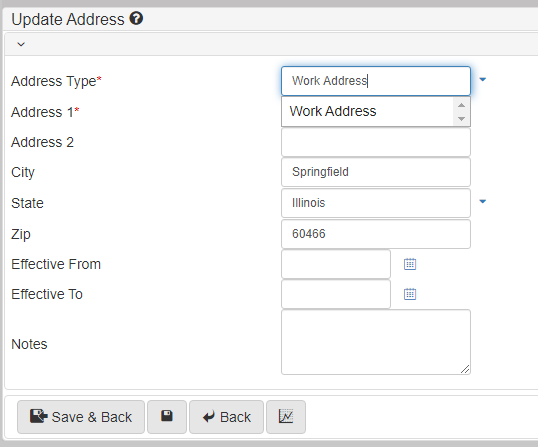The height and width of the screenshot is (447, 538).
Task: Collapse the form section chevron
Action: coord(21,44)
